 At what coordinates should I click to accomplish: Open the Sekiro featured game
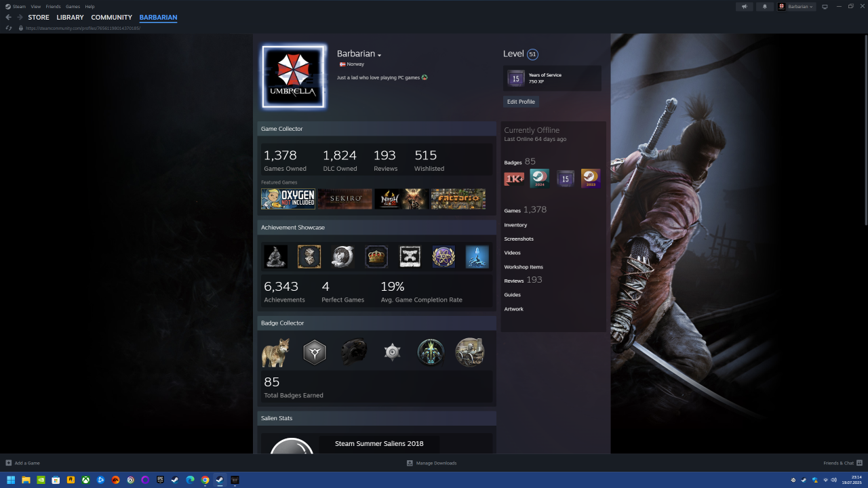pyautogui.click(x=345, y=199)
